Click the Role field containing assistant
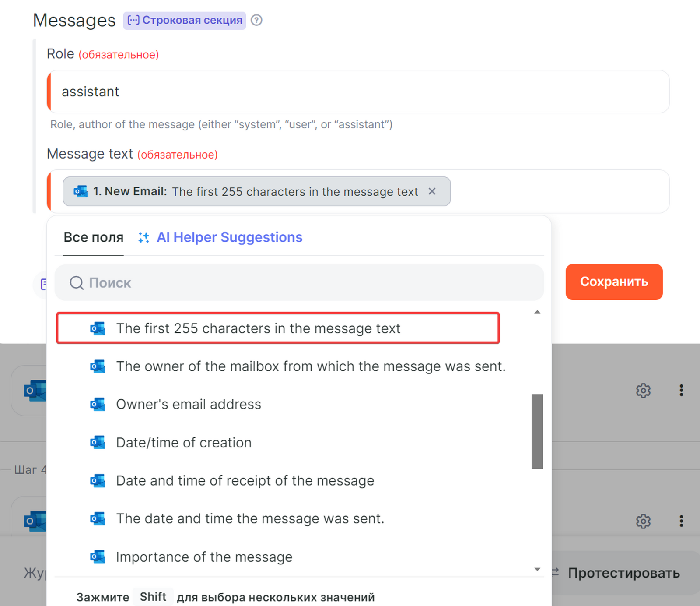This screenshot has width=700, height=606. [359, 92]
